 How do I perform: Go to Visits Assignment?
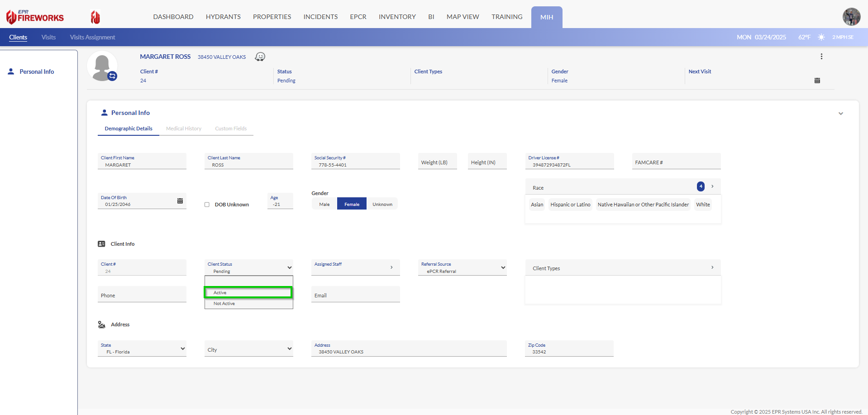92,37
